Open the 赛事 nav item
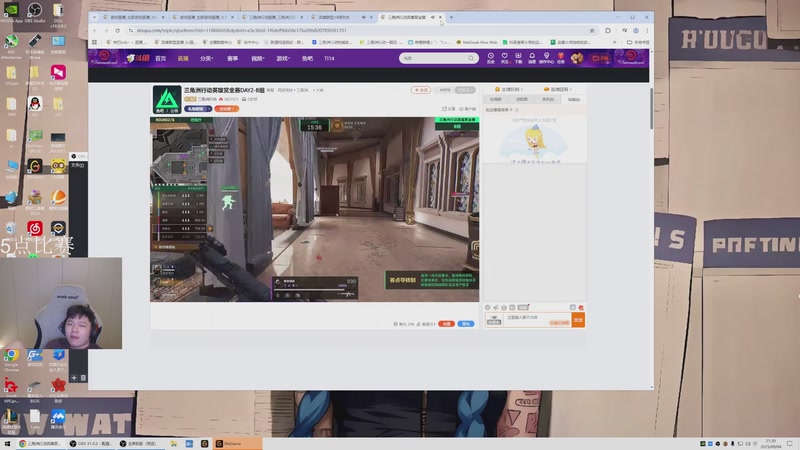The image size is (800, 450). pos(233,59)
